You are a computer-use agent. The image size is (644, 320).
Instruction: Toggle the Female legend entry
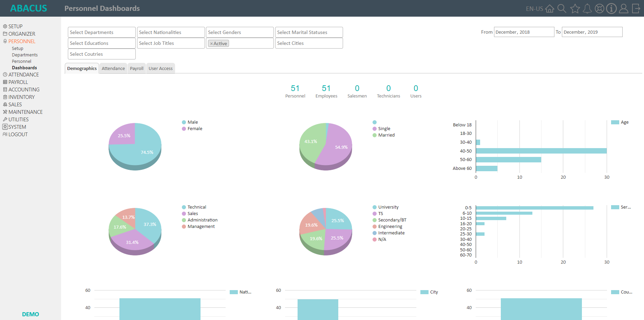point(192,128)
